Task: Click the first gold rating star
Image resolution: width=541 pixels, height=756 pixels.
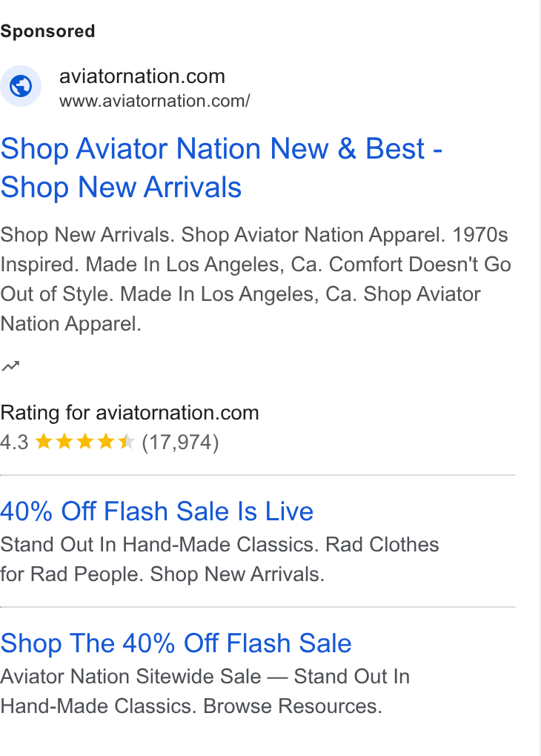Action: pyautogui.click(x=44, y=442)
